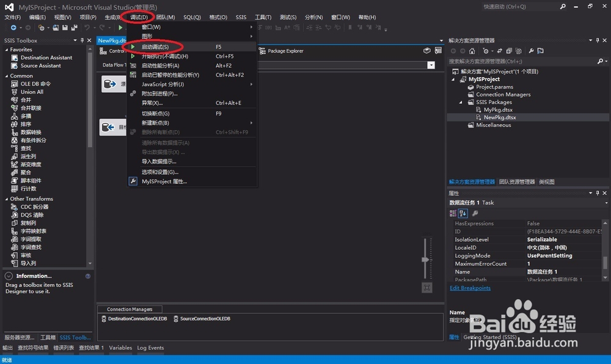Image resolution: width=611 pixels, height=364 pixels.
Task: Switch Properties grid to categorized view
Action: coord(453,213)
